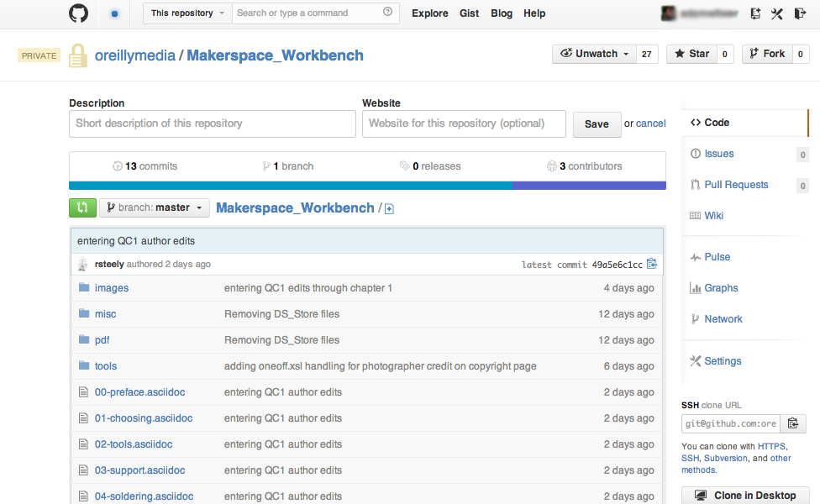Open latest commit 49a5e6c1cc

pos(617,265)
